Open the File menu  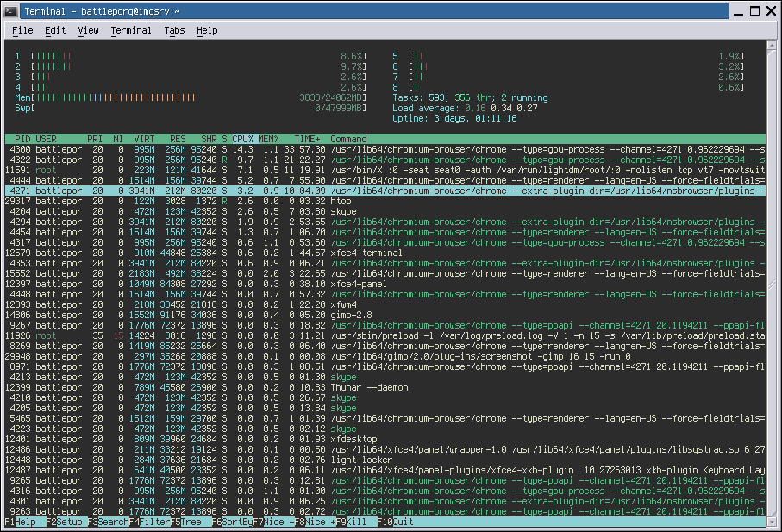coord(22,30)
